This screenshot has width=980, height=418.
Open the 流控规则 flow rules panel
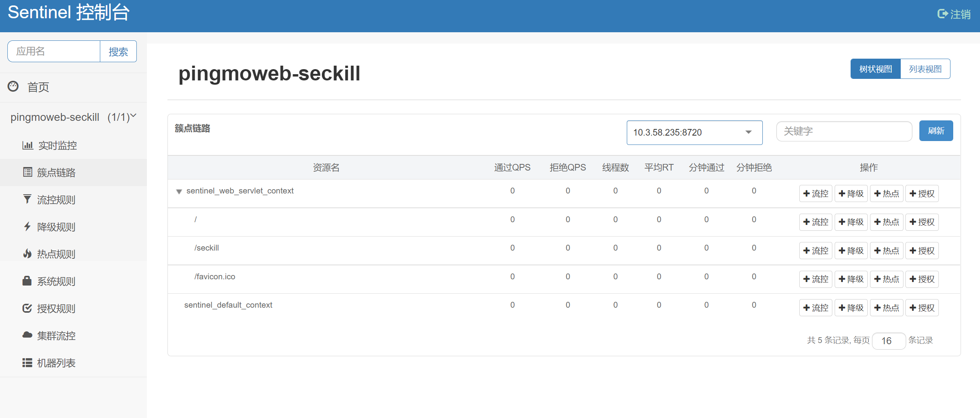point(57,199)
